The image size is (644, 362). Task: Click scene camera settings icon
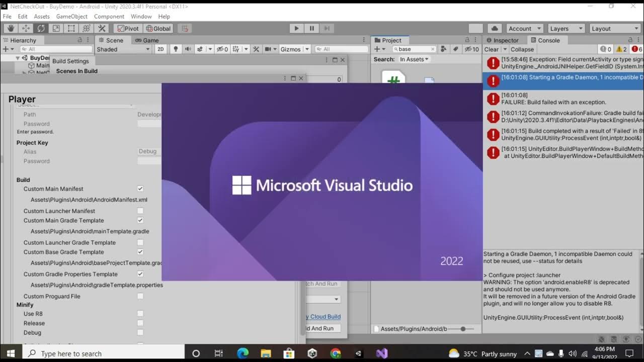point(268,49)
